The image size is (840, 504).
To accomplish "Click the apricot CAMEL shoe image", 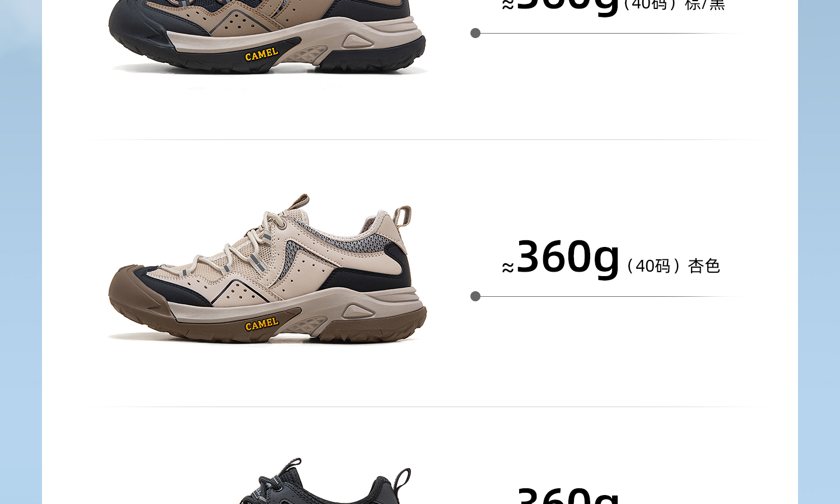I will coord(267,269).
